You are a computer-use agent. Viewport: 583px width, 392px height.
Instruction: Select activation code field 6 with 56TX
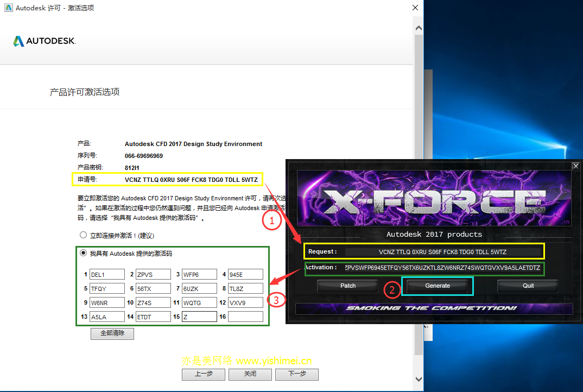(x=153, y=289)
